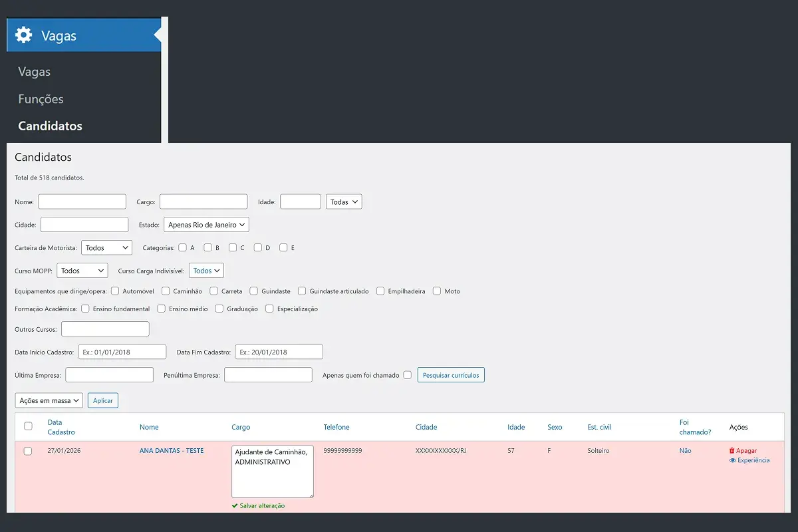Click the Vagas gear icon
The height and width of the screenshot is (532, 798).
(23, 35)
